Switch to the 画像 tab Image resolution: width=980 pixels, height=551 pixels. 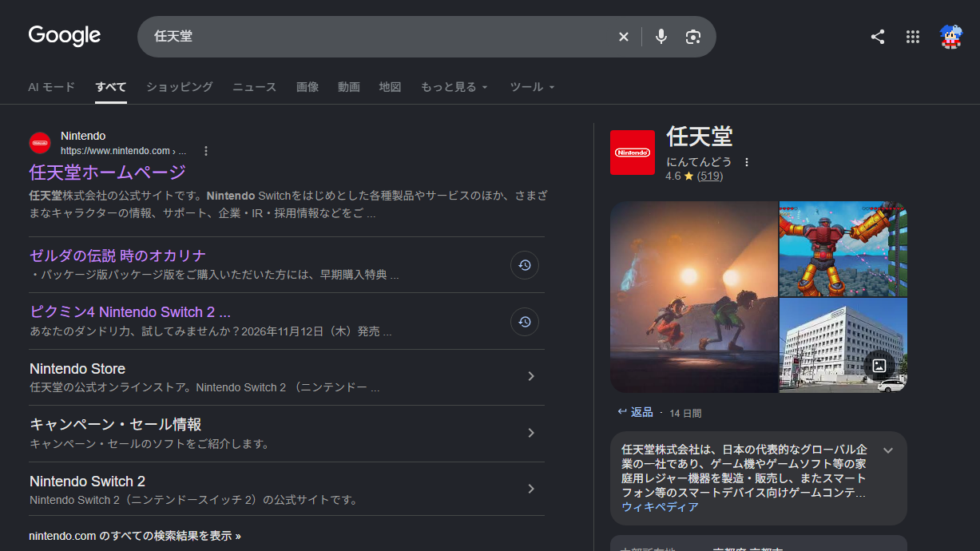click(x=307, y=87)
